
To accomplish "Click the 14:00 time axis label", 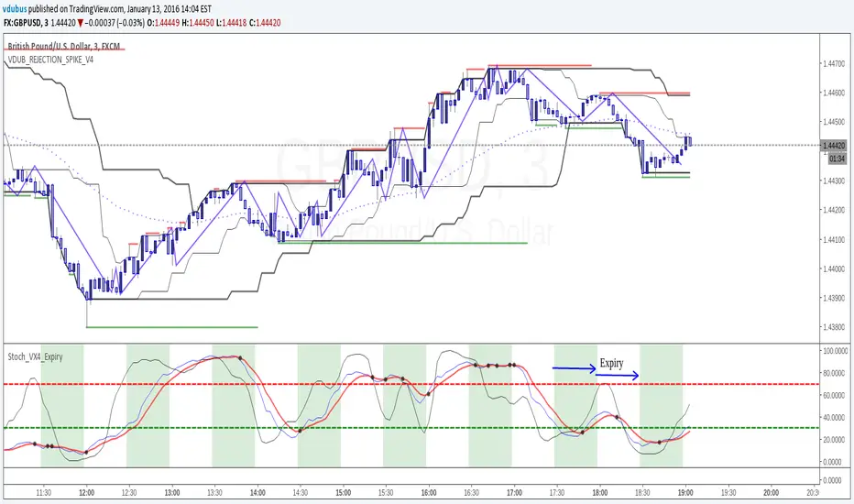I will pyautogui.click(x=257, y=493).
